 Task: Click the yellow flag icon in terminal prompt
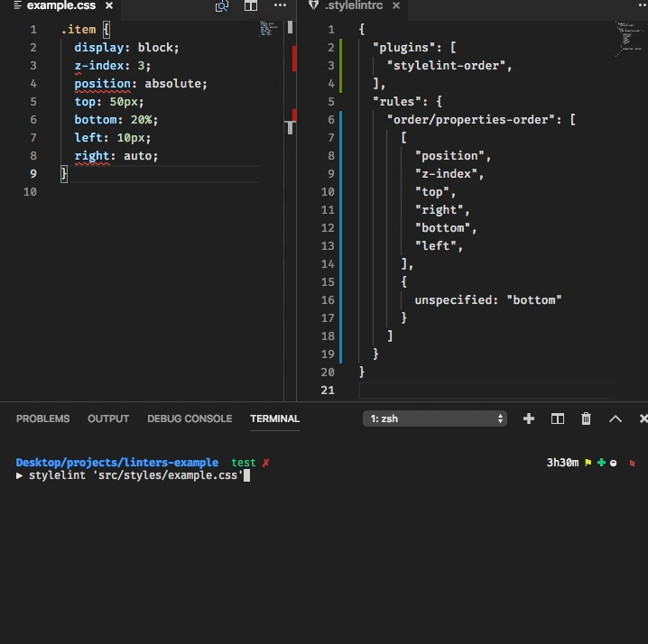(x=588, y=463)
